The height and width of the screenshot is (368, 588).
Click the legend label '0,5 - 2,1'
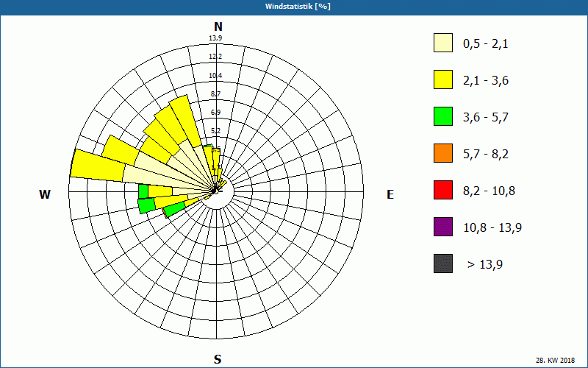pos(486,44)
